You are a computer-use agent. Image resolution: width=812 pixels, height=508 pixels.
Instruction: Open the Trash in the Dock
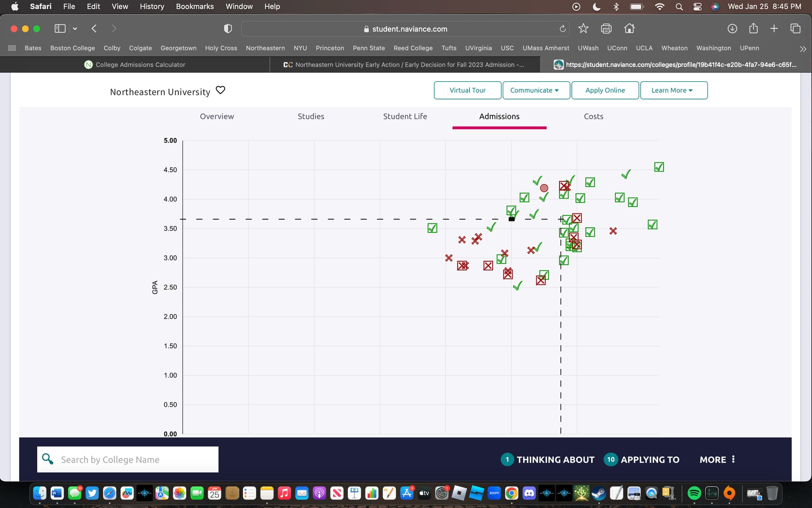(x=772, y=493)
